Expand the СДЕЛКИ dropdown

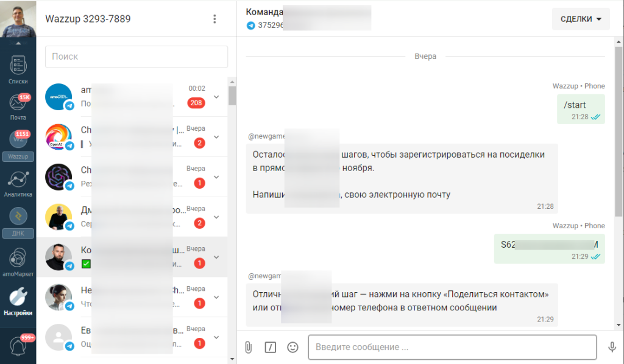click(x=581, y=19)
